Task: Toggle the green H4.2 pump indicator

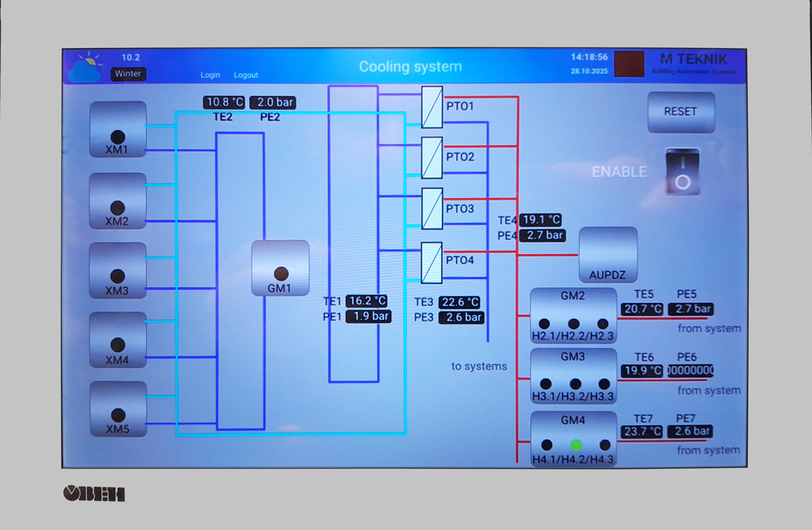Action: click(x=576, y=445)
